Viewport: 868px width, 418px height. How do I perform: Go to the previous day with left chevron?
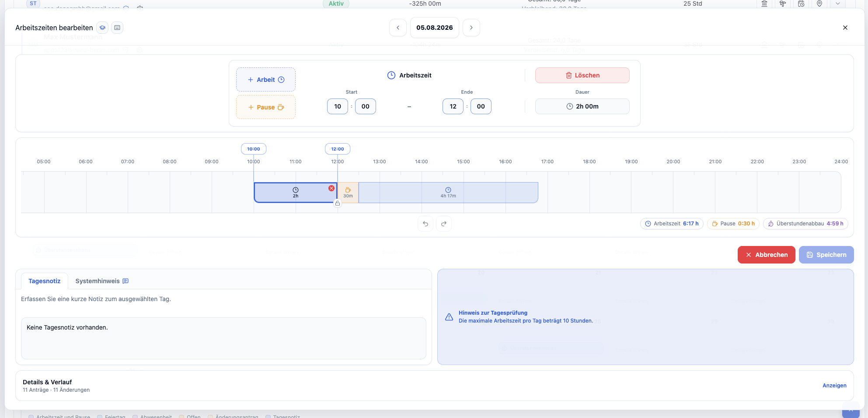pyautogui.click(x=398, y=28)
